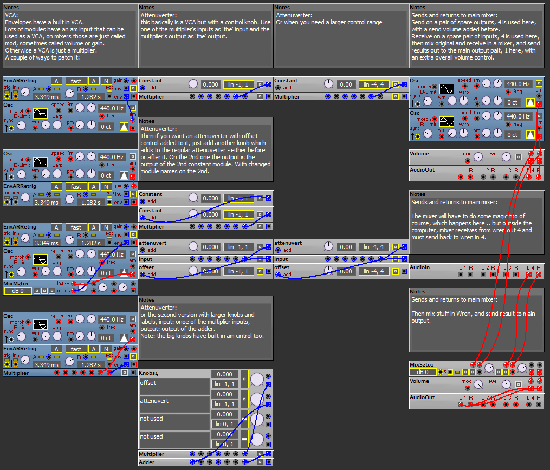This screenshot has height=470, width=550.
Task: Click 440.0 Hz frequency display on top-left Osc
Action: point(112,108)
